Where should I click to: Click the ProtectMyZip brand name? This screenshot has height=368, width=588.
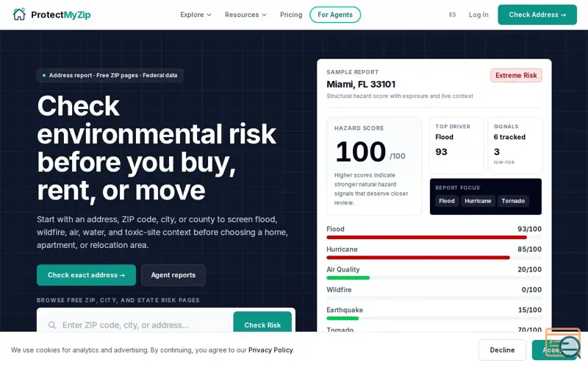click(61, 15)
